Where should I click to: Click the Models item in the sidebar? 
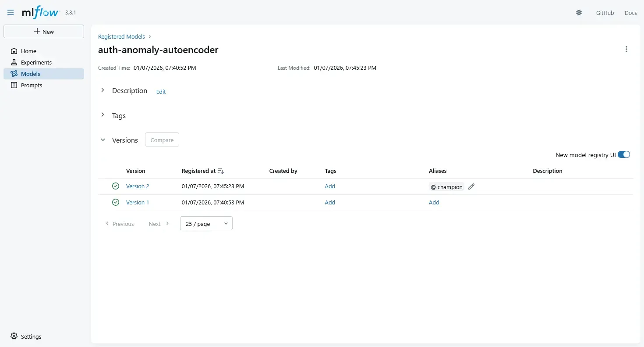click(30, 74)
